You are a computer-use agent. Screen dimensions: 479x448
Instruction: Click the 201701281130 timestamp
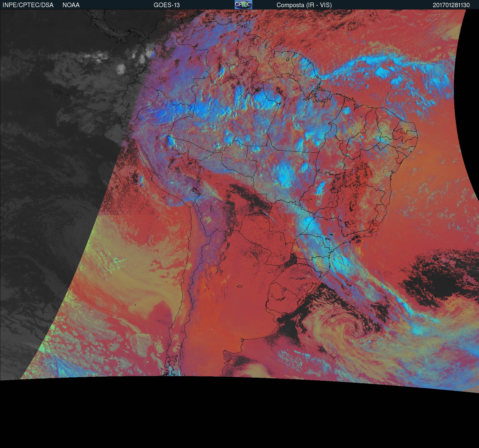tap(451, 5)
